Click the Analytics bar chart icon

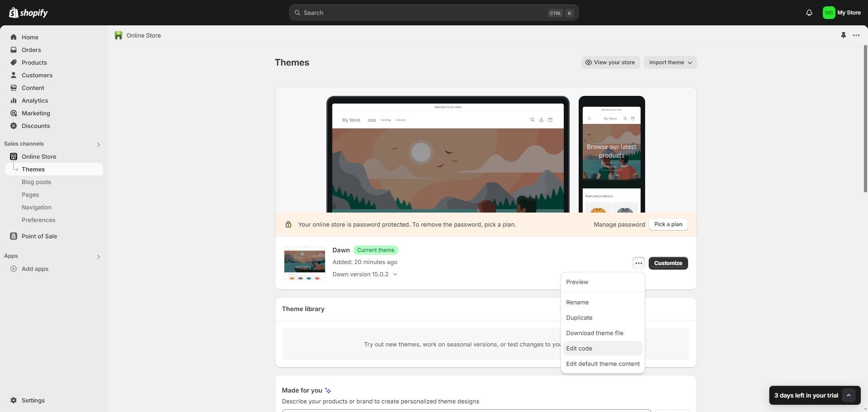tap(14, 100)
